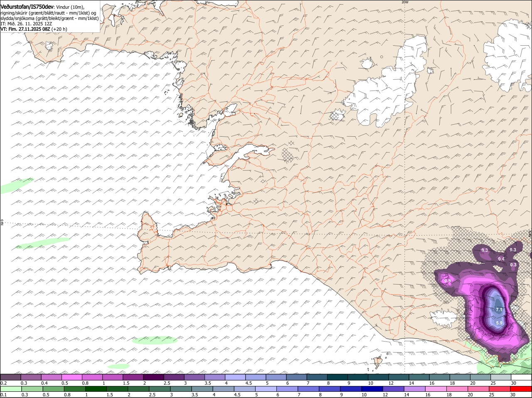Select the 14 light purple swatch in the lower legend row
The width and height of the screenshot is (532, 398).
pyautogui.click(x=415, y=389)
